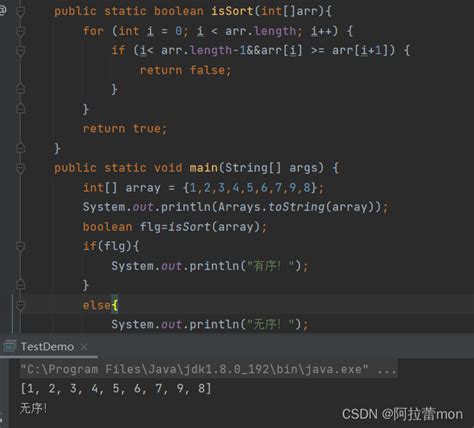Viewport: 474px width, 428px height.
Task: Click the highlighted brace after else
Action: 115,305
